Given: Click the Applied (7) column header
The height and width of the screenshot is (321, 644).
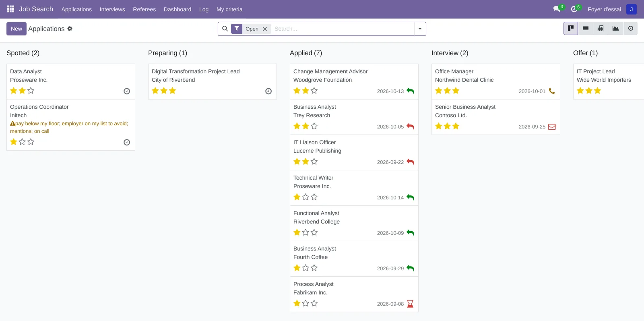Looking at the screenshot, I should pos(306,53).
